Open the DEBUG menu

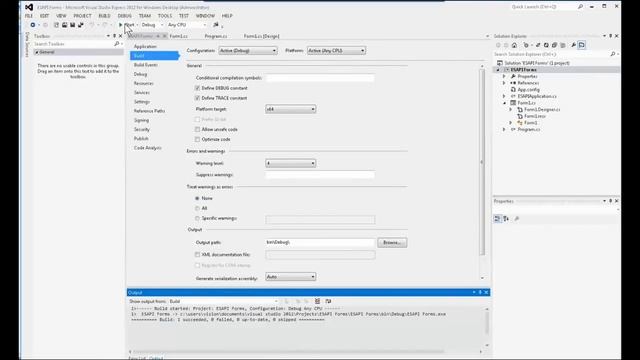point(124,16)
